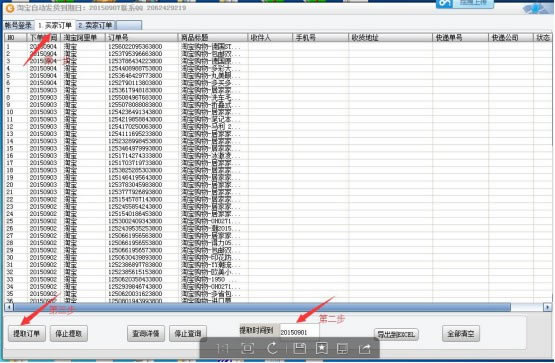This screenshot has height=363, width=555.
Task: Click the share arrow icon in overlay toolbar
Action: pyautogui.click(x=365, y=349)
